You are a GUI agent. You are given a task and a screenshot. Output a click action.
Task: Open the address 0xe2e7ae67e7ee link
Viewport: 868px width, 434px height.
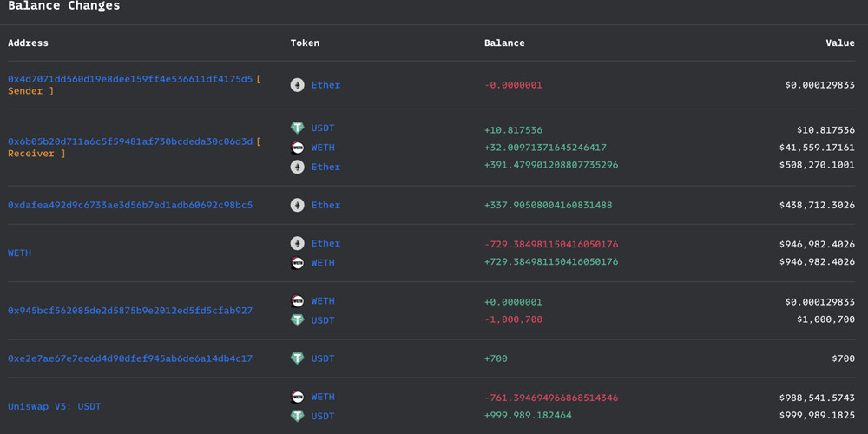130,358
